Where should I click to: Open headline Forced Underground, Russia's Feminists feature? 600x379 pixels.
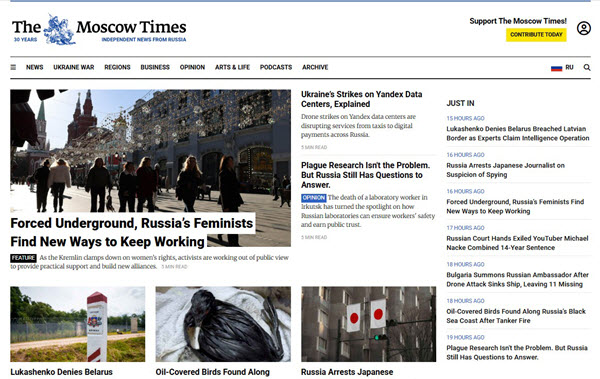point(132,232)
